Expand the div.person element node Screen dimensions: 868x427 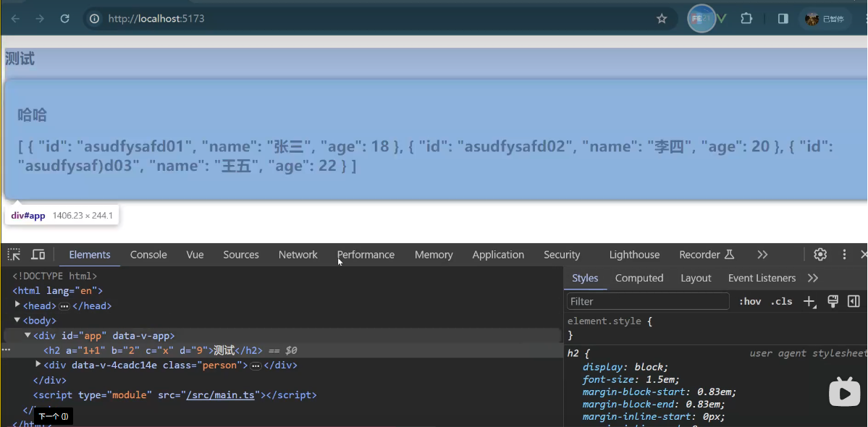coord(38,365)
